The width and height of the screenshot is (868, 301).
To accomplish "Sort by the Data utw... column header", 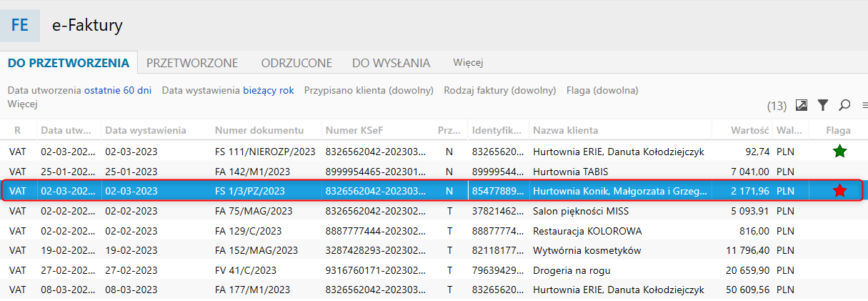I will tap(66, 130).
